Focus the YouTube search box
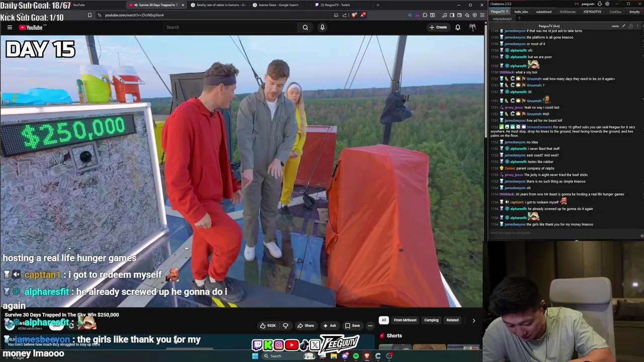 point(230,27)
